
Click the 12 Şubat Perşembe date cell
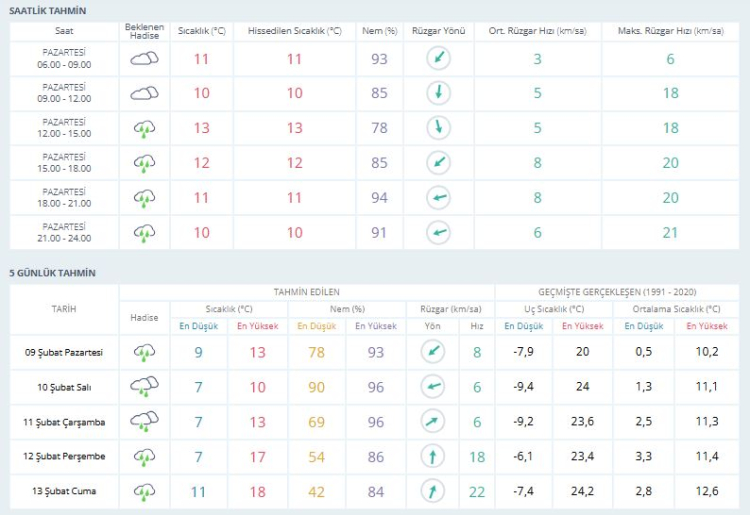64,457
